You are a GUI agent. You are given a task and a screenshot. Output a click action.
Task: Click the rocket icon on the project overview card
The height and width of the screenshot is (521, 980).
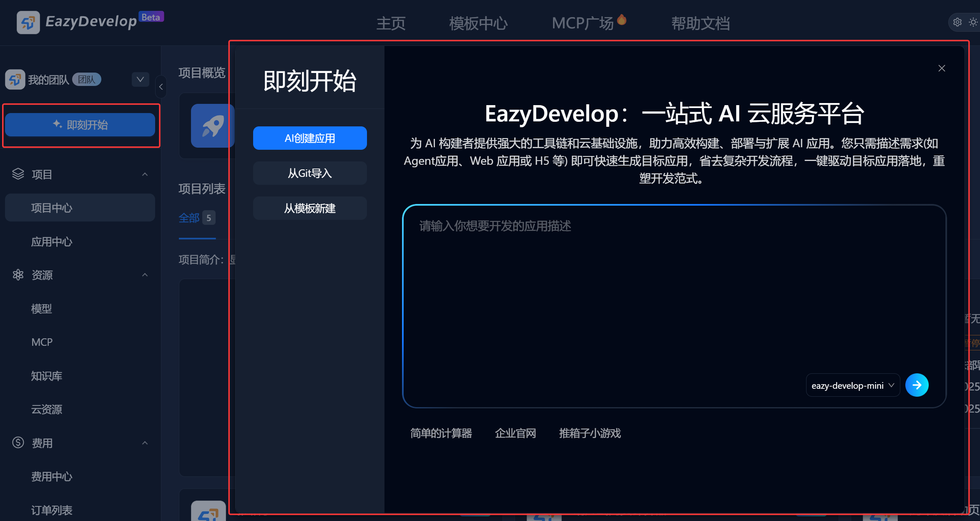click(213, 126)
